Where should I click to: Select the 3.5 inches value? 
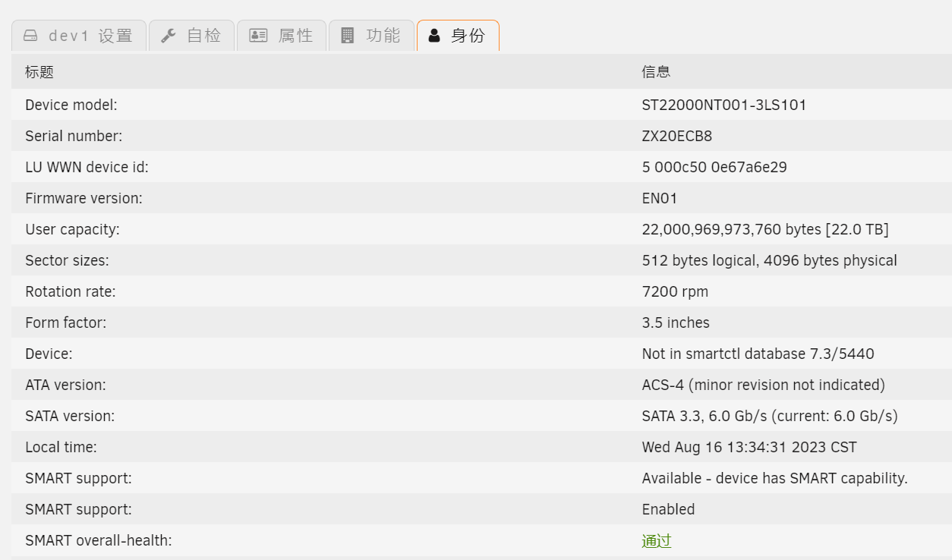676,322
